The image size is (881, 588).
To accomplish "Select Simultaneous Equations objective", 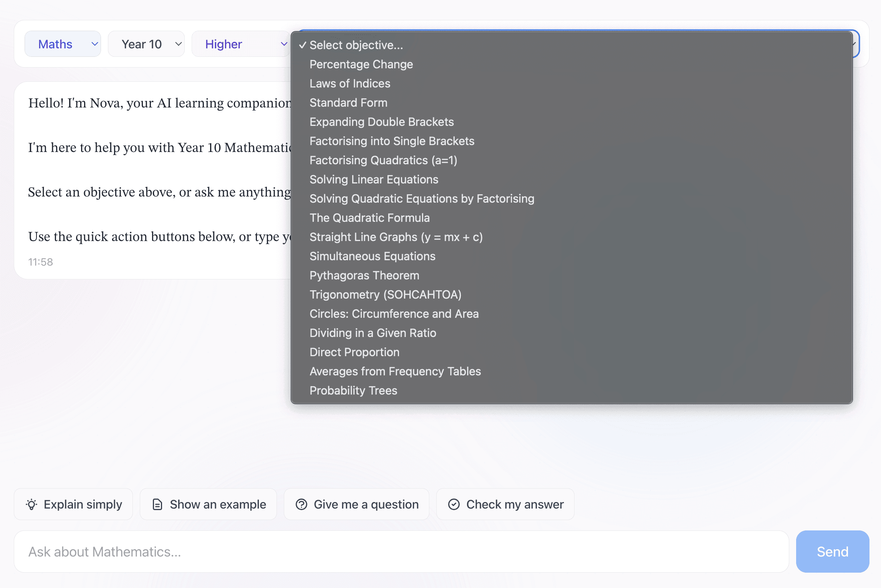I will [372, 256].
